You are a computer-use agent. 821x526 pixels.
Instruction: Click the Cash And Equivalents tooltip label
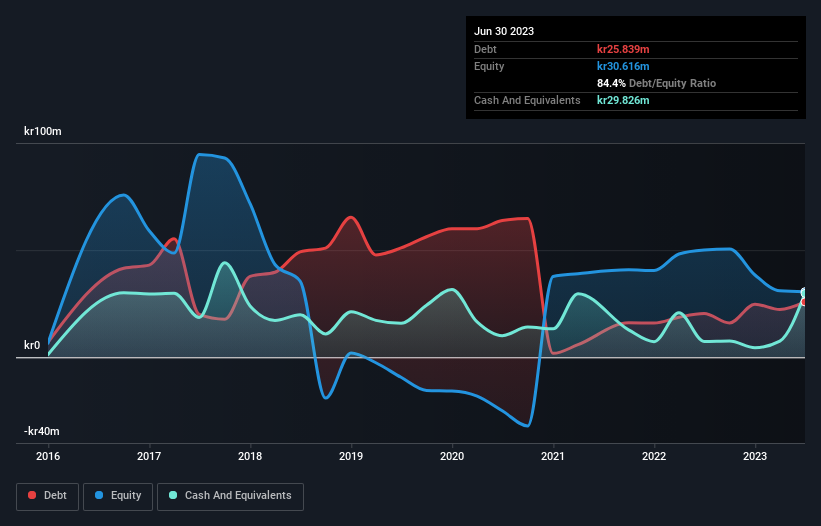coord(527,100)
